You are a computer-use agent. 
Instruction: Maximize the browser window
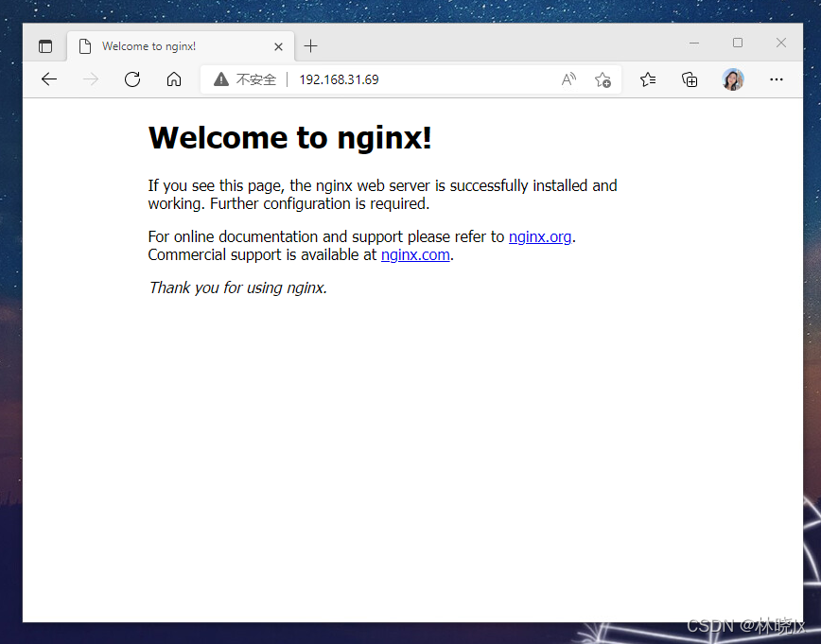738,43
